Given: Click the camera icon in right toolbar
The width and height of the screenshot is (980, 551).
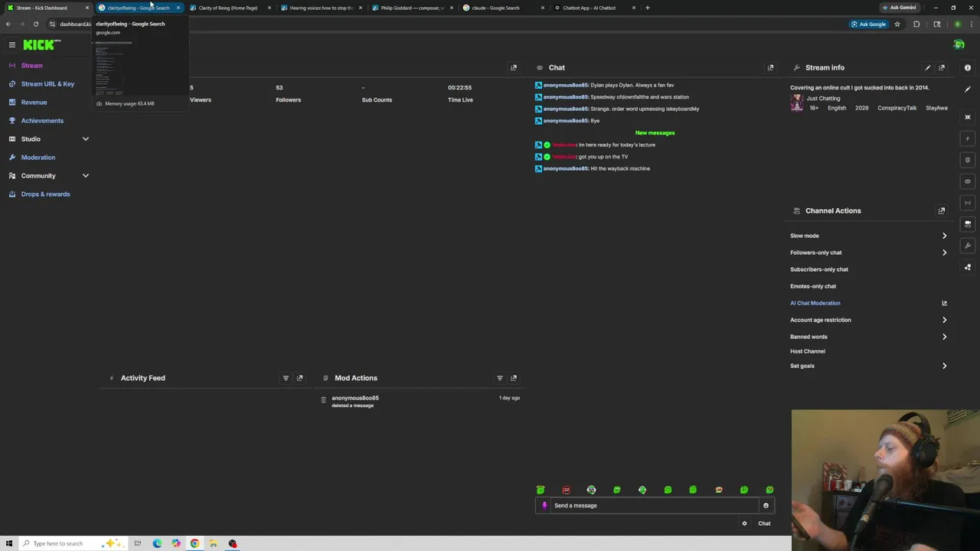Looking at the screenshot, I should pos(968,224).
